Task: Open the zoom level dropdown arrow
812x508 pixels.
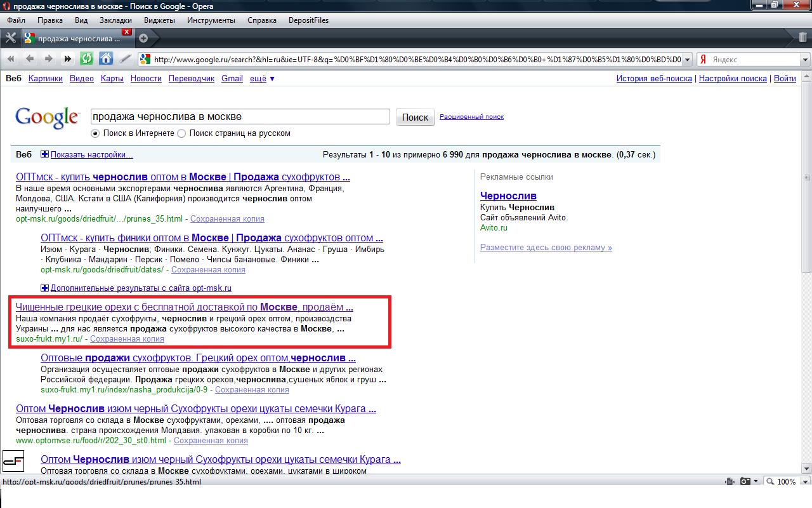Action: pos(804,482)
